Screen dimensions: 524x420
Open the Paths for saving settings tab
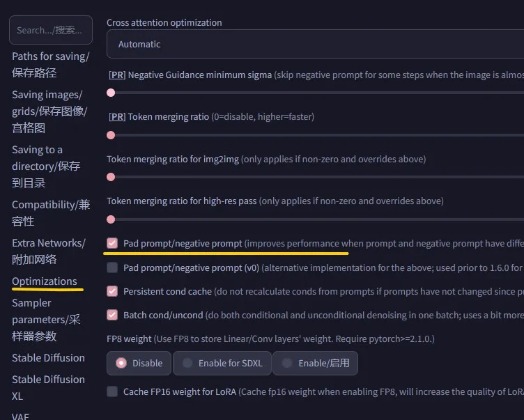(50, 64)
